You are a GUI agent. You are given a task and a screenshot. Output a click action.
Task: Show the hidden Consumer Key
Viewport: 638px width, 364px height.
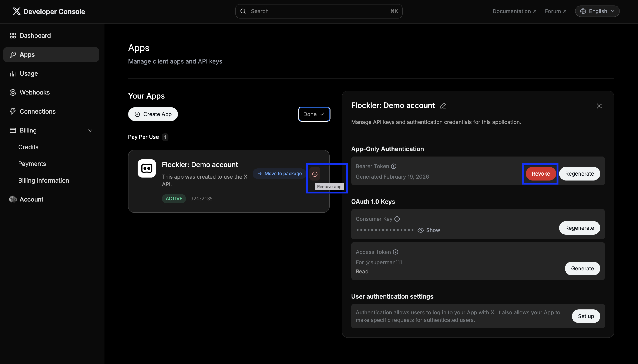coord(429,230)
